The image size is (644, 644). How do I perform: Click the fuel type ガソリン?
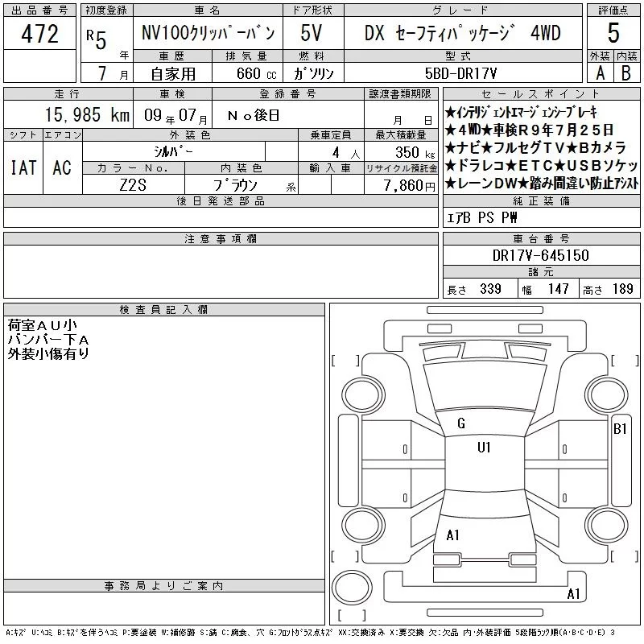click(x=313, y=73)
